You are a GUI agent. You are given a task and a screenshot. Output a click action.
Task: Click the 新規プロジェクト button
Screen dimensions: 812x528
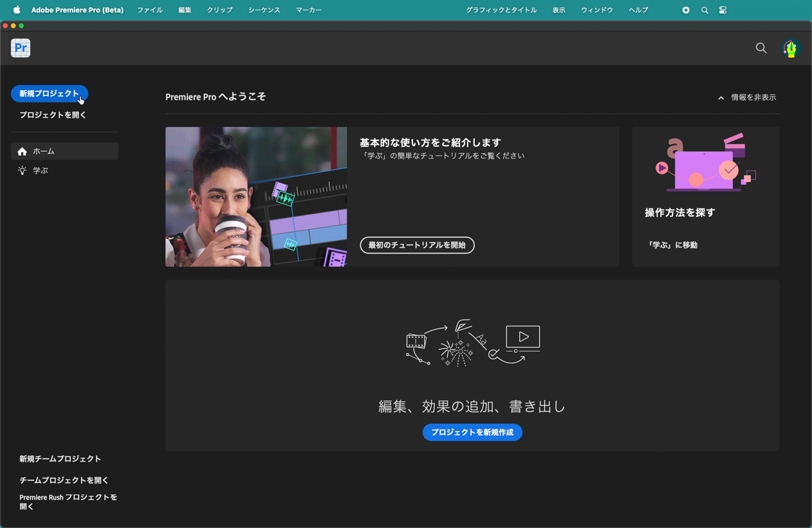(x=50, y=94)
